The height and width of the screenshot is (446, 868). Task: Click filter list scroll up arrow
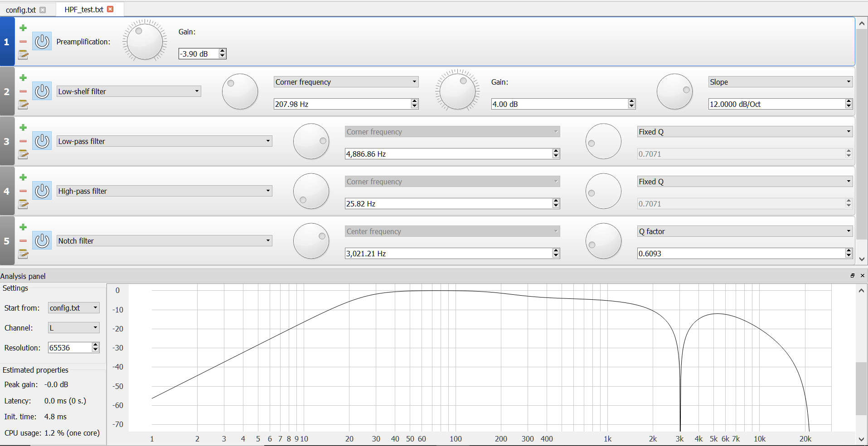[862, 24]
